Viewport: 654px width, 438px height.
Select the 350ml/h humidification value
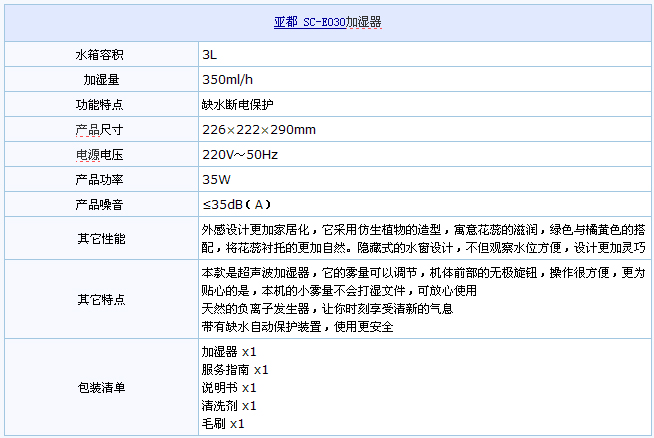point(226,79)
